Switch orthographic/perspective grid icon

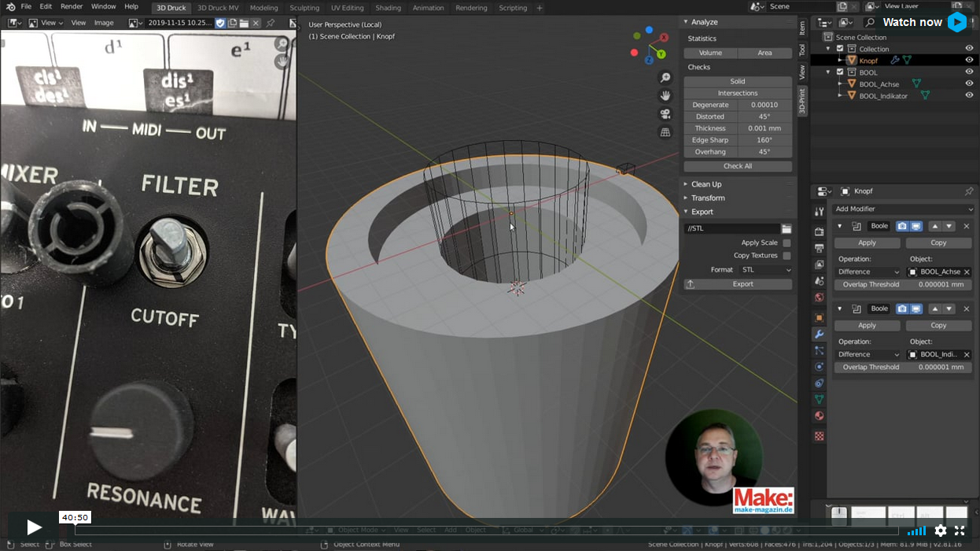(665, 132)
